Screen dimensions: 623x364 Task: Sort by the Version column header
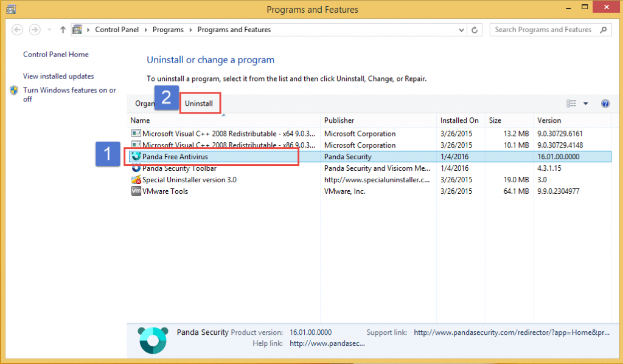point(572,120)
